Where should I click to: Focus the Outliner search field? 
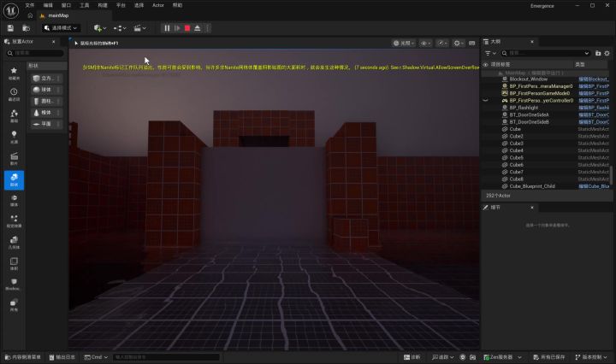pos(545,53)
